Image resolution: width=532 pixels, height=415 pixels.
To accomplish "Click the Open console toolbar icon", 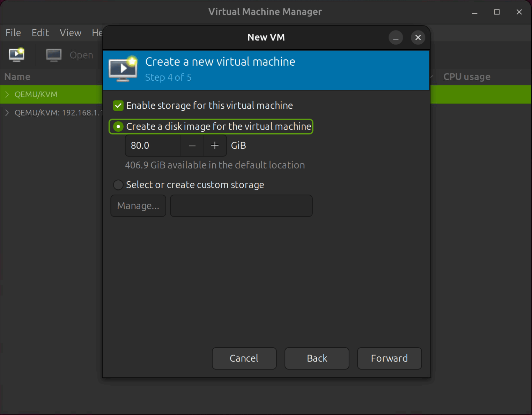I will pyautogui.click(x=54, y=55).
